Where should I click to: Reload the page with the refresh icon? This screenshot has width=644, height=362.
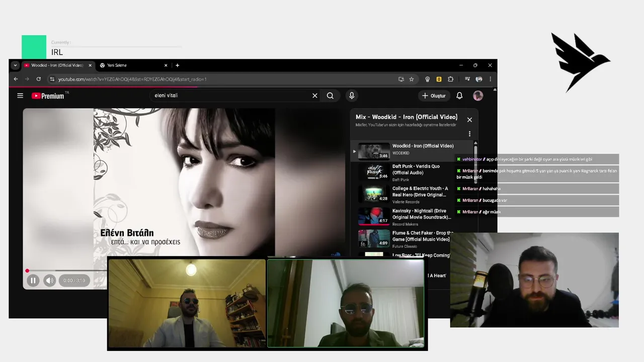pos(38,79)
